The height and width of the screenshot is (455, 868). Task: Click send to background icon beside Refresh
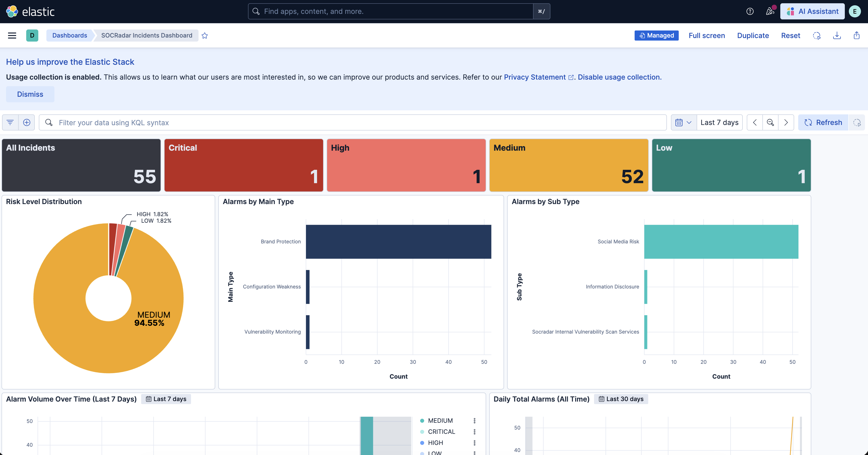(857, 123)
